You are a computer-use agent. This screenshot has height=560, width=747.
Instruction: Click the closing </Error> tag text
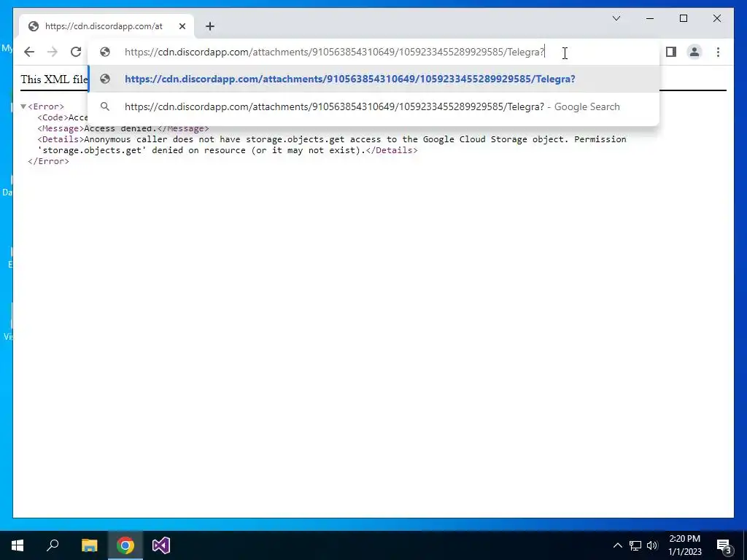coord(48,161)
